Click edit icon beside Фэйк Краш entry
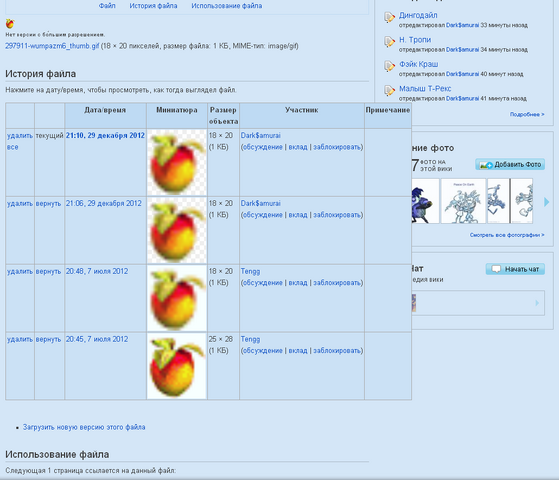Screen dimensions: 559x480 (389, 66)
